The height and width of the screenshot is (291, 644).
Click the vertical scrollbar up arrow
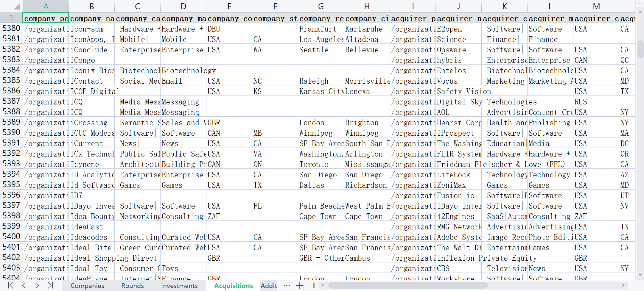[640, 12]
